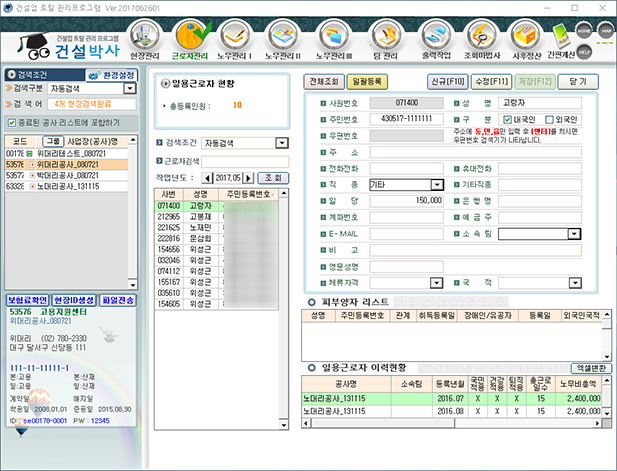Image resolution: width=617 pixels, height=471 pixels.
Task: Click the 전체조회 button
Action: click(324, 81)
